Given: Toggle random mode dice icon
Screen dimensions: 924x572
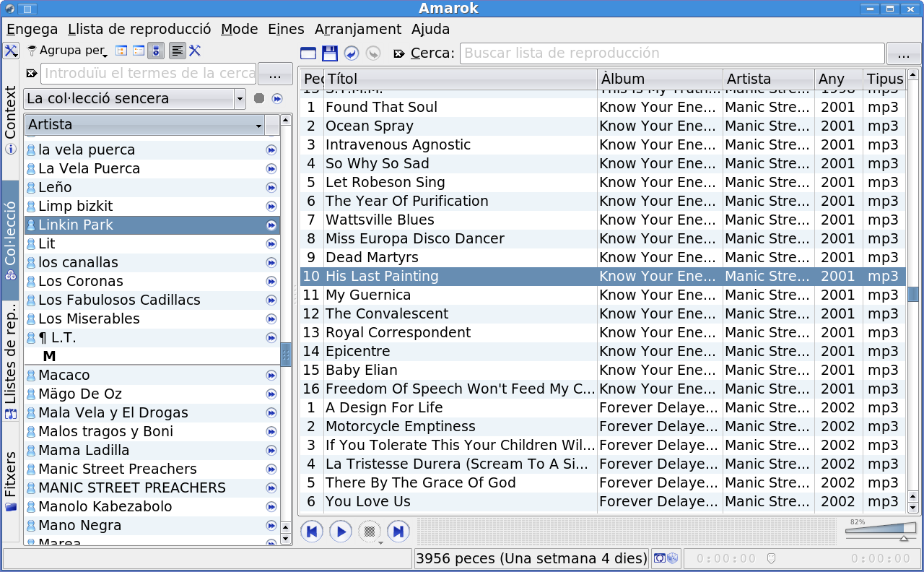Looking at the screenshot, I should coord(672,558).
